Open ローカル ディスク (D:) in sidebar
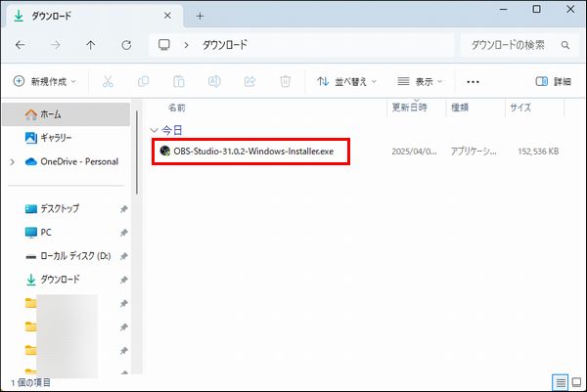The height and width of the screenshot is (392, 587). pyautogui.click(x=67, y=256)
